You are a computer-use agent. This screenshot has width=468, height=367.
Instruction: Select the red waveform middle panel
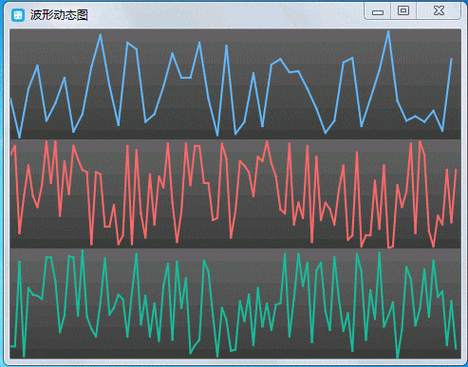pos(235,194)
